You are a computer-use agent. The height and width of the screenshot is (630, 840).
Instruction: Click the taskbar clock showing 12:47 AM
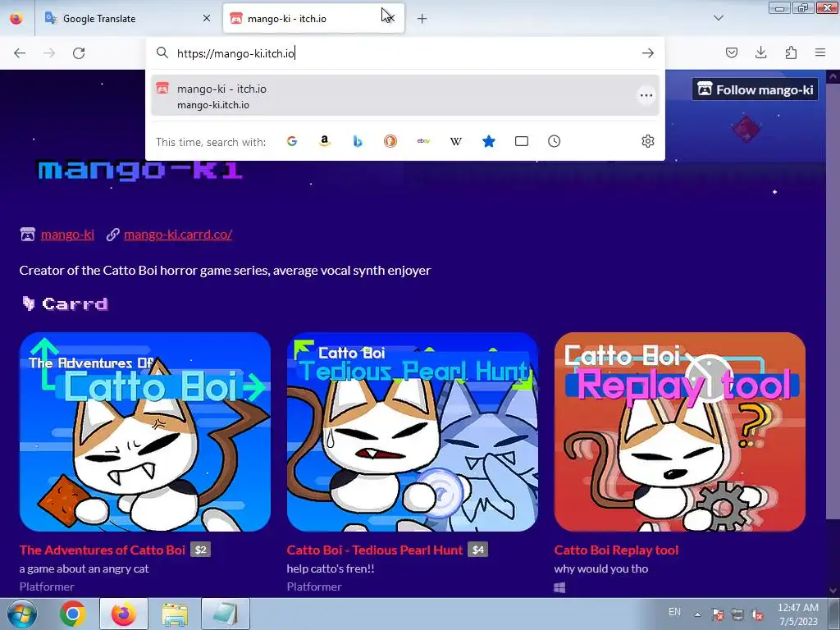click(798, 614)
